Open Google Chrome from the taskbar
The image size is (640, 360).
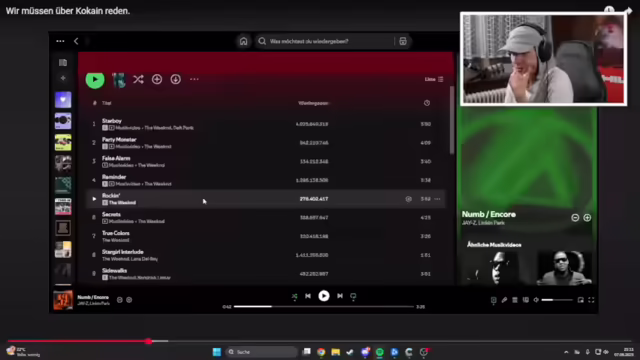pos(321,352)
